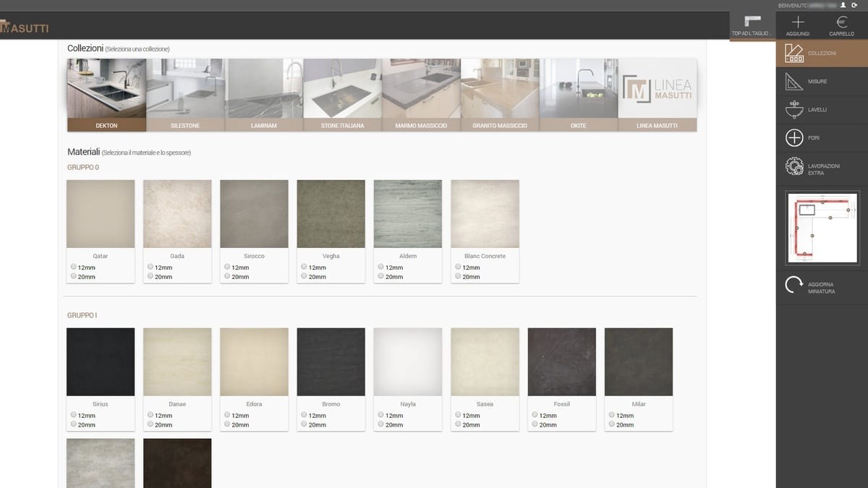Click the Sirius black material swatch

101,362
